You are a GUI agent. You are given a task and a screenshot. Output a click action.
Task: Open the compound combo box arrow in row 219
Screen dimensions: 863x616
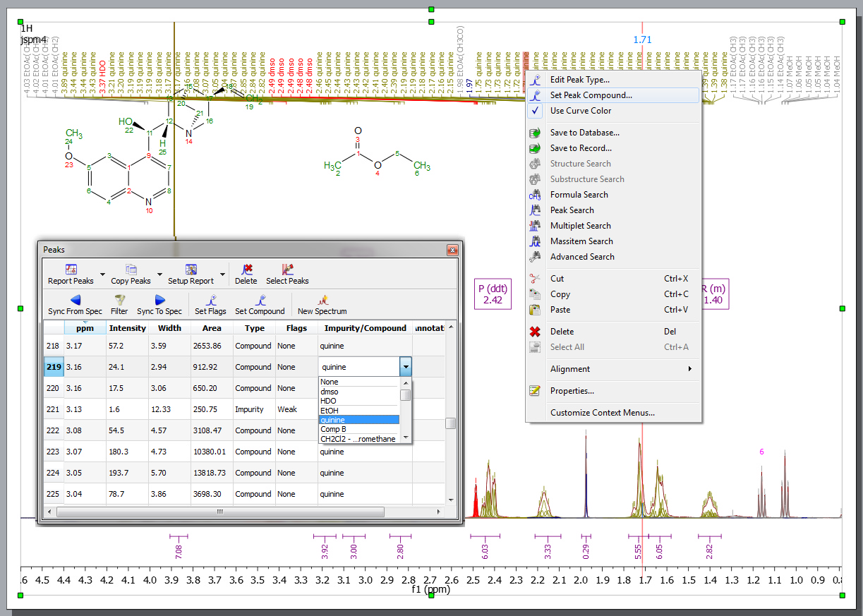click(x=405, y=367)
